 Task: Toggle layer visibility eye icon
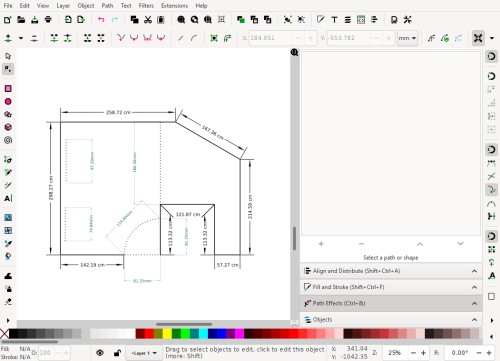(x=100, y=353)
